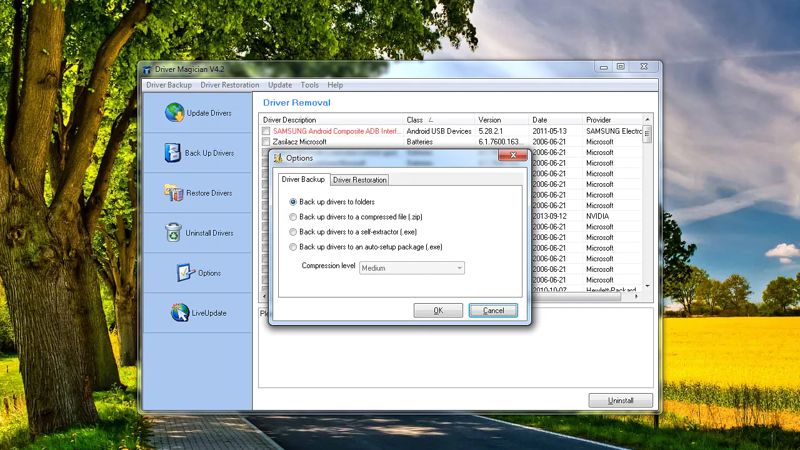This screenshot has height=450, width=800.
Task: Click the Android USB Devices class cell
Action: (x=439, y=131)
